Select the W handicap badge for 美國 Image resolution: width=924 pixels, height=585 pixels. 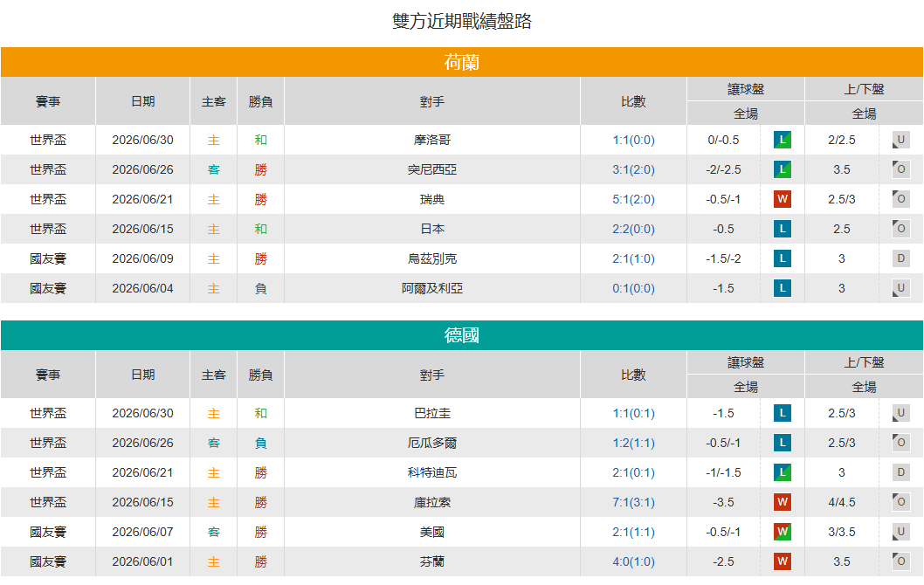[782, 532]
